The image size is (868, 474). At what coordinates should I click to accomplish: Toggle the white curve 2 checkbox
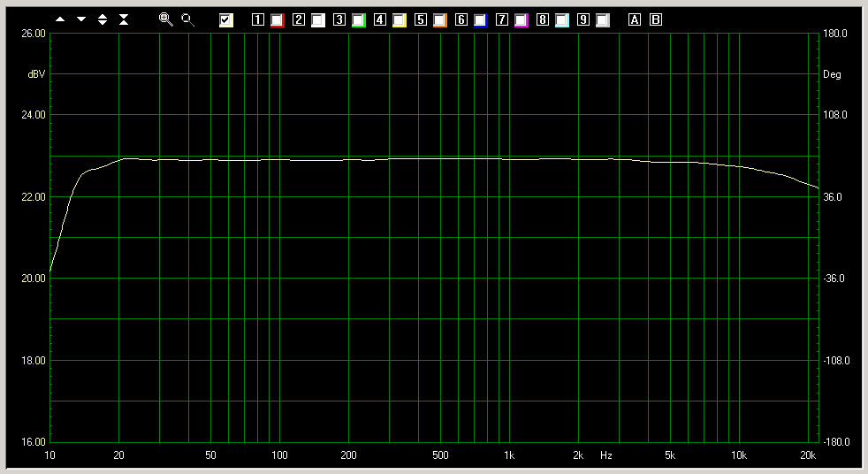pyautogui.click(x=318, y=20)
